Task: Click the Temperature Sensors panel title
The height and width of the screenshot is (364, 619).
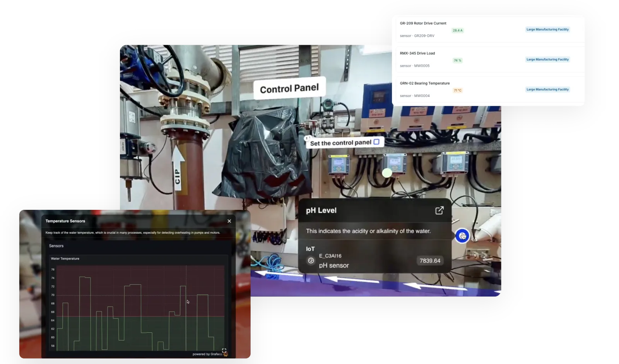Action: (65, 221)
